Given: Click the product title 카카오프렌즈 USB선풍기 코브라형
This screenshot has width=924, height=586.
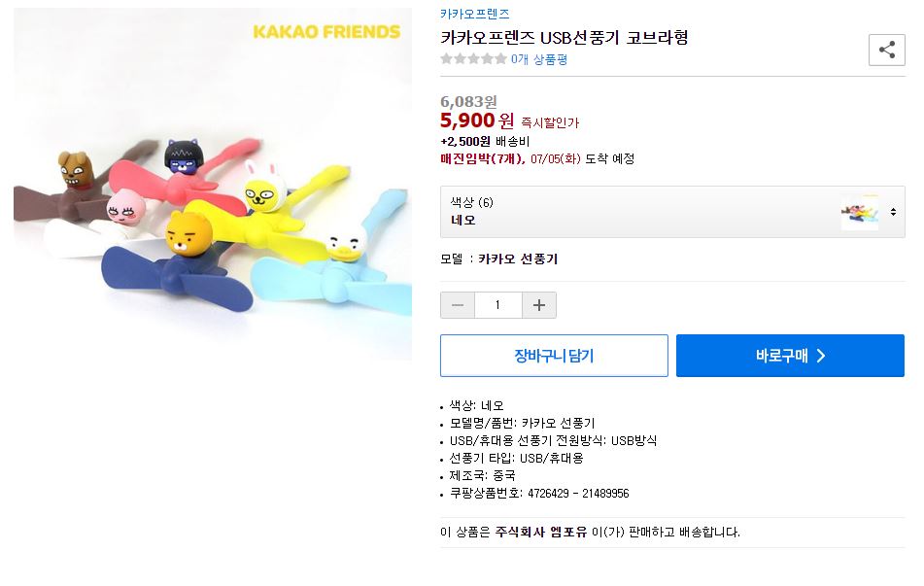Looking at the screenshot, I should click(565, 38).
